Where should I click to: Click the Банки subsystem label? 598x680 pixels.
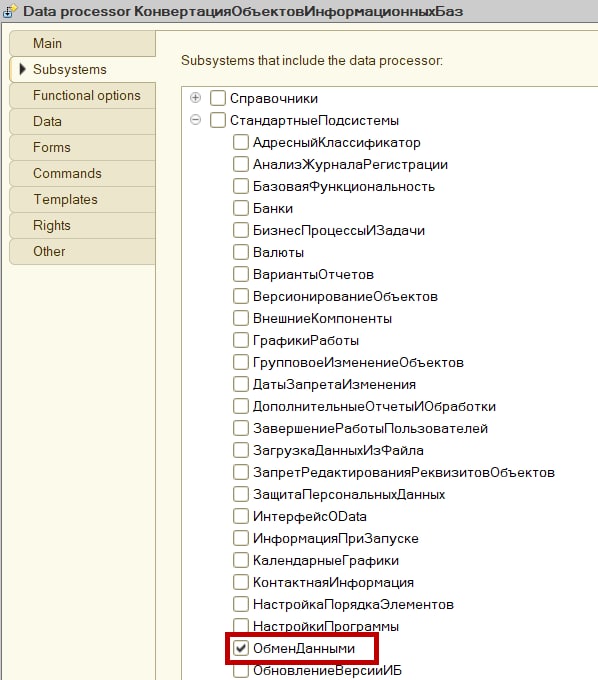273,208
